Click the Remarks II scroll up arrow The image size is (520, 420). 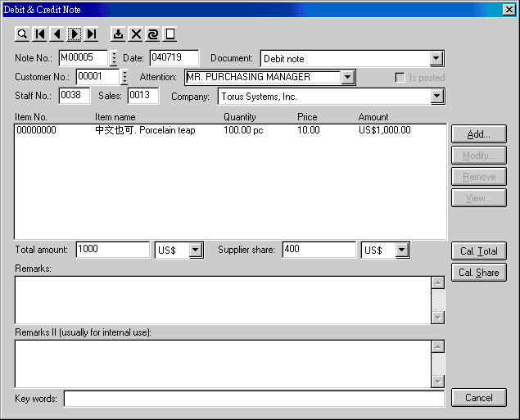tap(438, 347)
